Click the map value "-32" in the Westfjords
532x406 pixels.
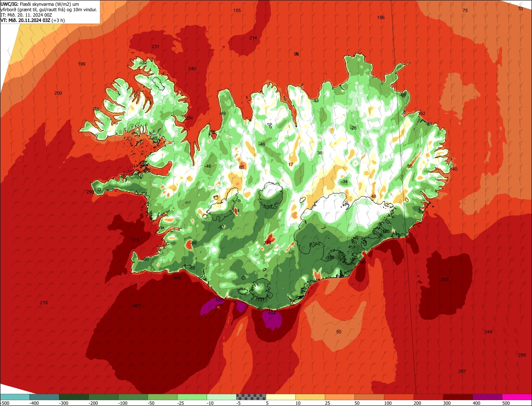coord(144,63)
